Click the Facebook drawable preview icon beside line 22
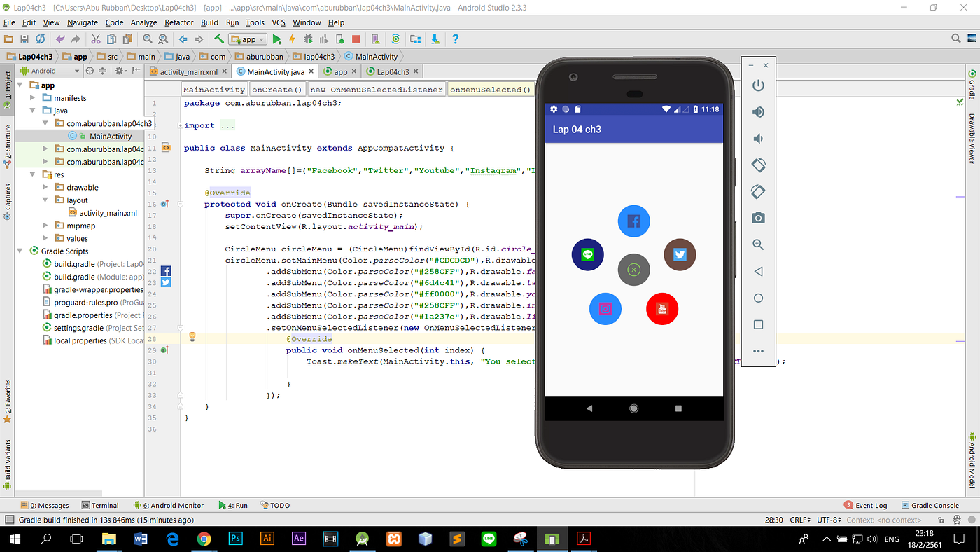The image size is (980, 552). click(165, 270)
